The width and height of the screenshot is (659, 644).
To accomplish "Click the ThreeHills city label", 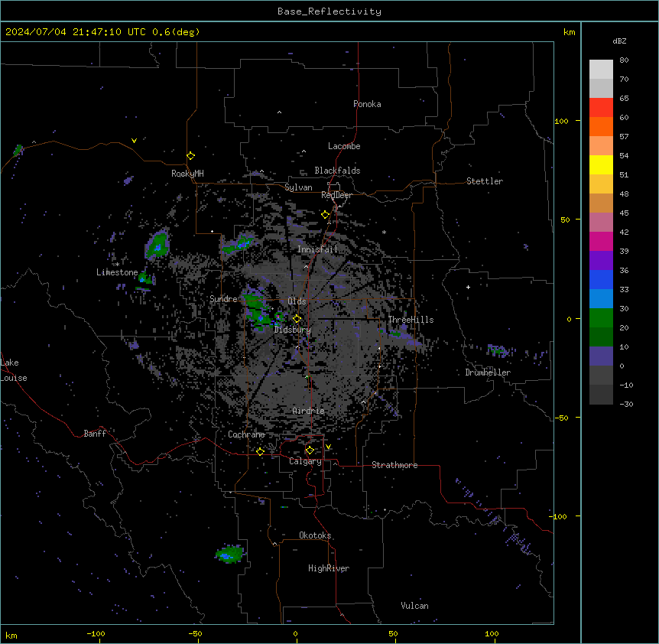I will (x=411, y=320).
